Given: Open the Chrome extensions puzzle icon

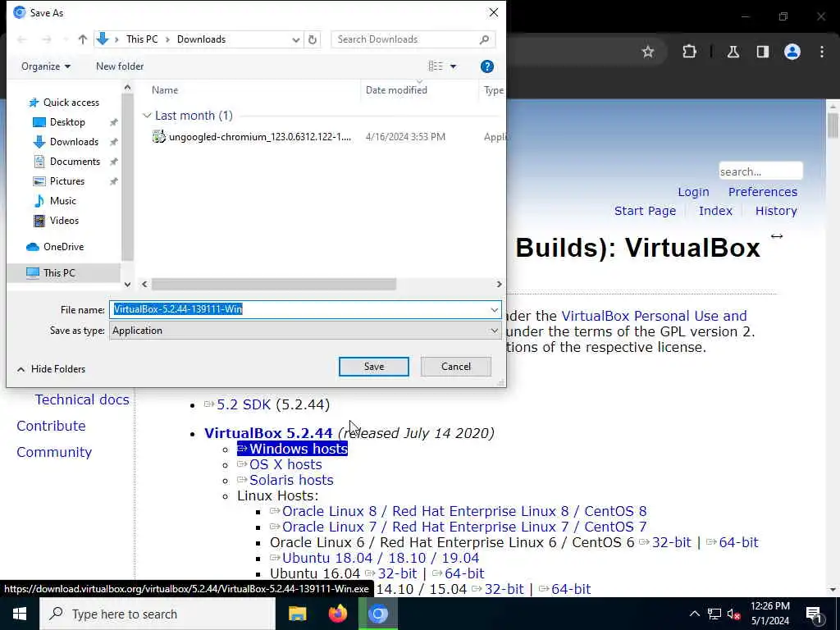Looking at the screenshot, I should [x=689, y=52].
